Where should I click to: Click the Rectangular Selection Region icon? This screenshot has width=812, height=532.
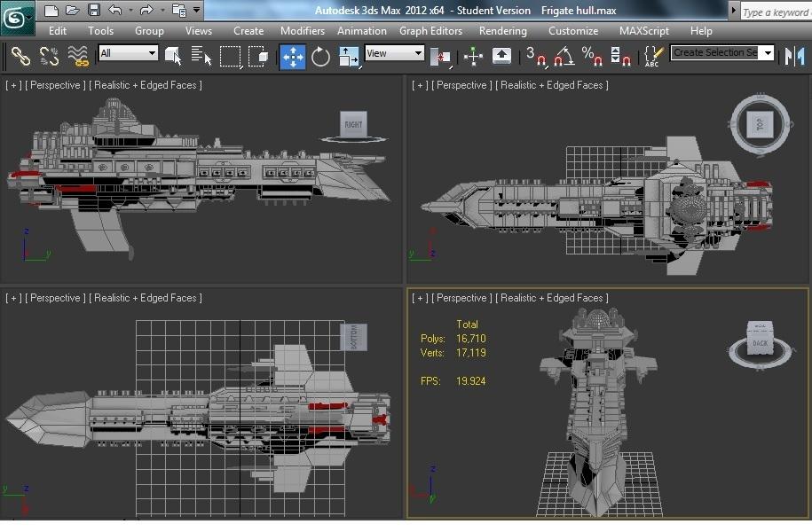tap(231, 56)
